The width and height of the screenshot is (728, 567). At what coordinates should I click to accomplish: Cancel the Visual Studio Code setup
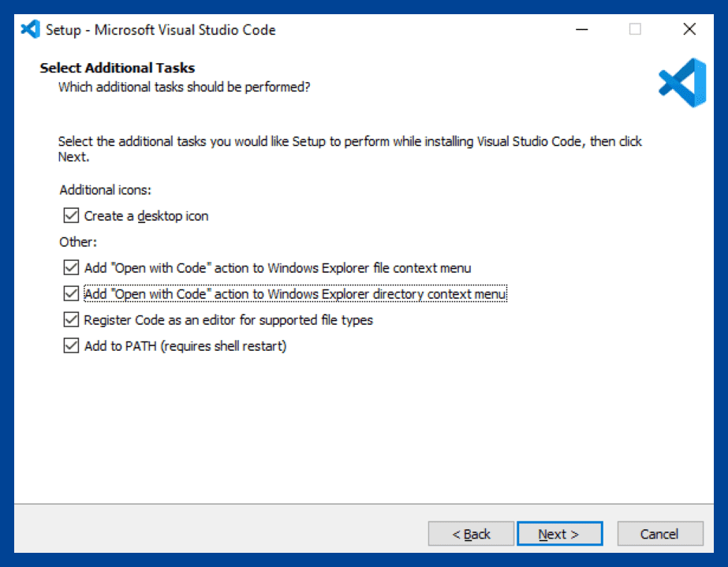click(660, 533)
